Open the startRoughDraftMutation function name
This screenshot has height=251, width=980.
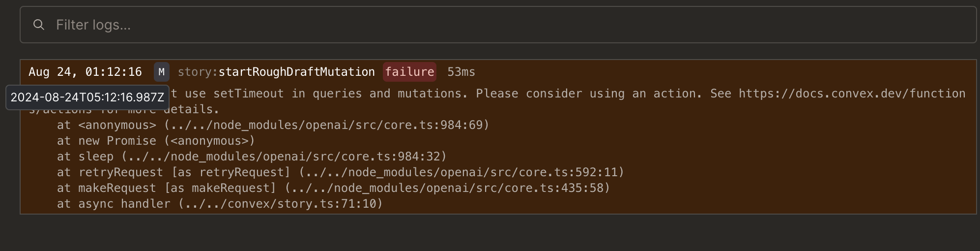point(296,72)
